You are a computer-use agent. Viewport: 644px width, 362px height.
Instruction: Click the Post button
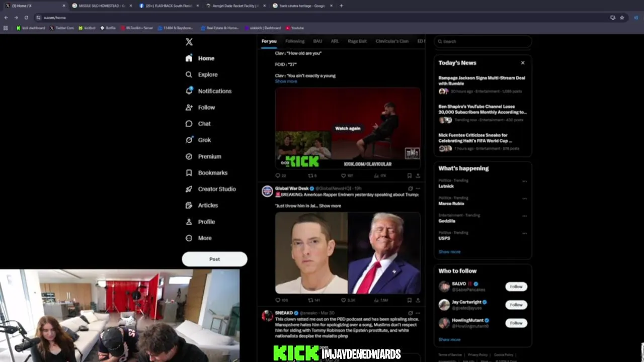[214, 259]
